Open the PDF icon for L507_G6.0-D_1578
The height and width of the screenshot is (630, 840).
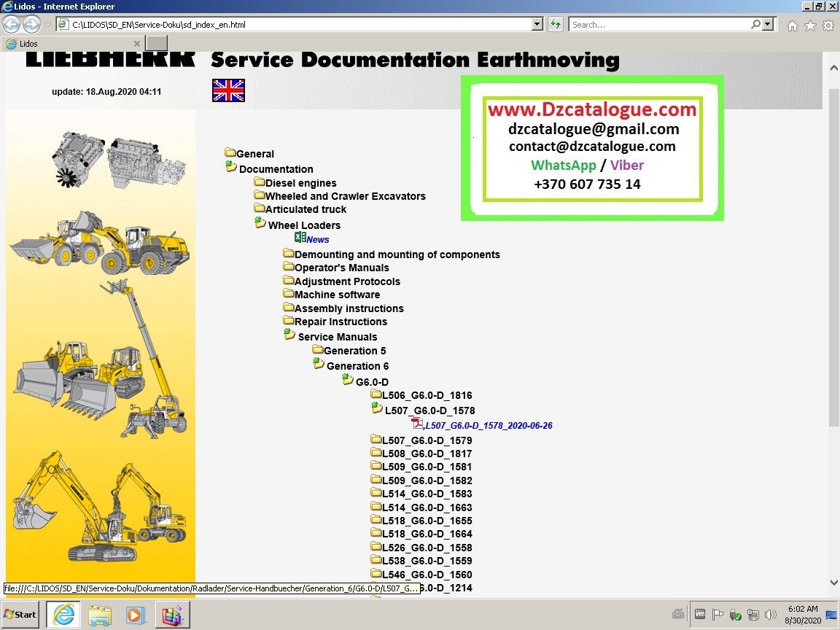(417, 423)
